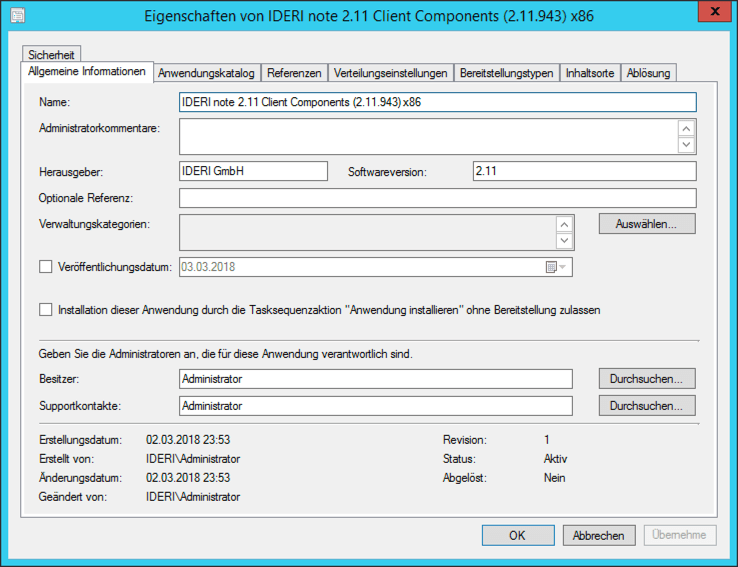Click up arrow in Verwaltungskategorien list
738x567 pixels.
coord(564,224)
